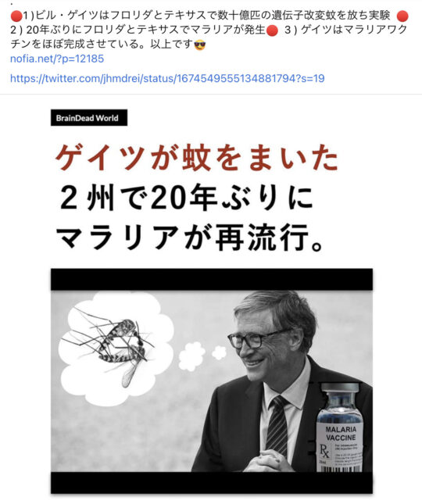This screenshot has width=422, height=504.
Task: Click the black bar above the photo
Action: [212, 279]
